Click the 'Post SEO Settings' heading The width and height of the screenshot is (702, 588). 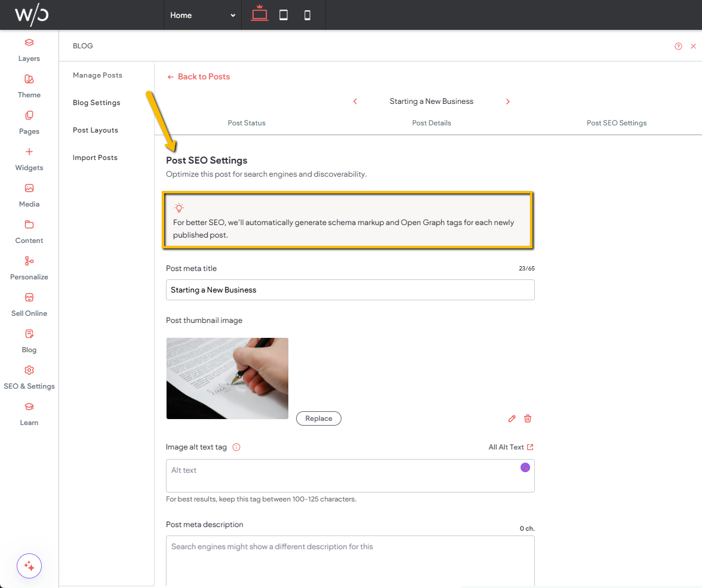point(207,161)
